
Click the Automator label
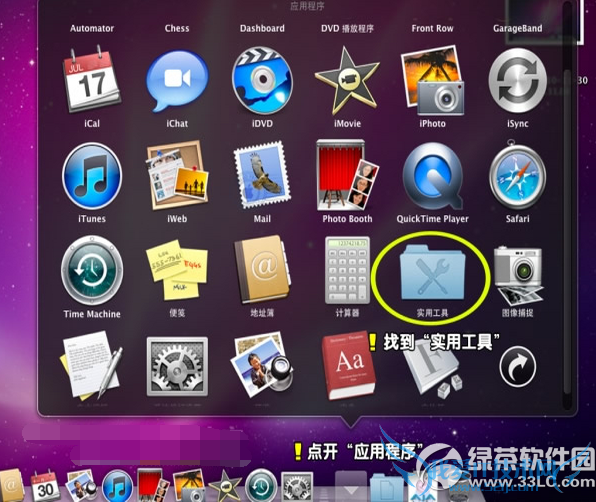tap(92, 28)
